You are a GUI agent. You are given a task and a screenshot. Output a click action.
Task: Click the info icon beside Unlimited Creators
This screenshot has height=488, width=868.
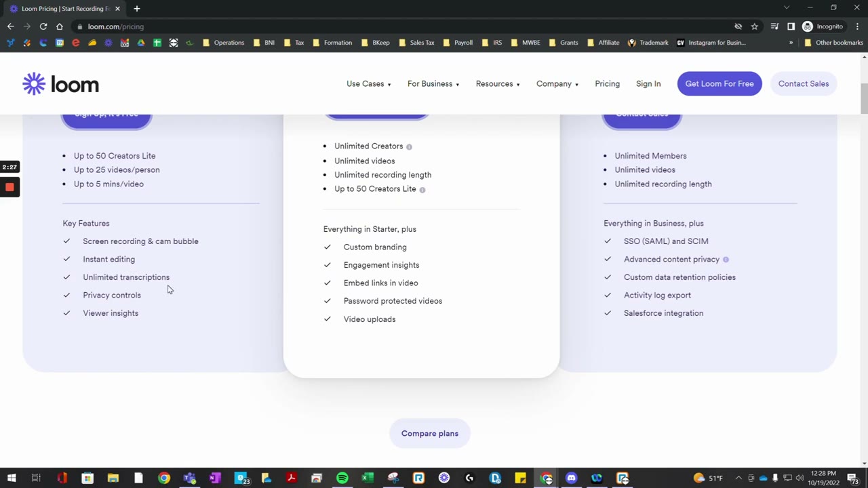[409, 146]
